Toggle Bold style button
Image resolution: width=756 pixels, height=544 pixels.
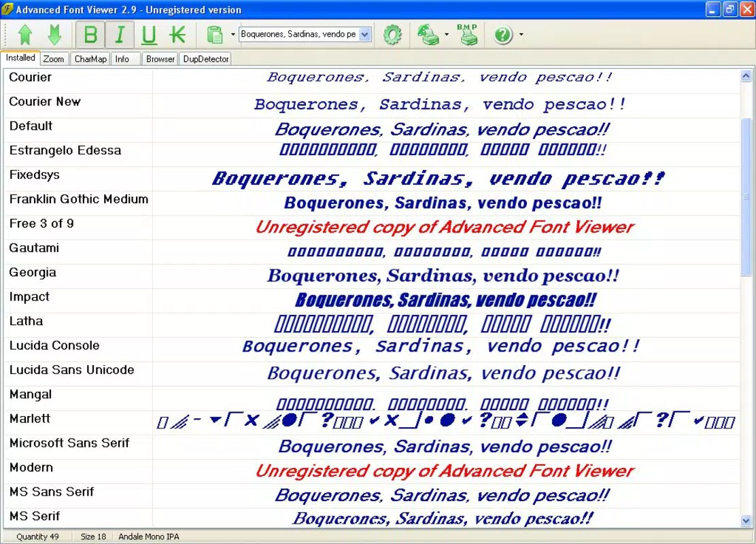coord(90,35)
